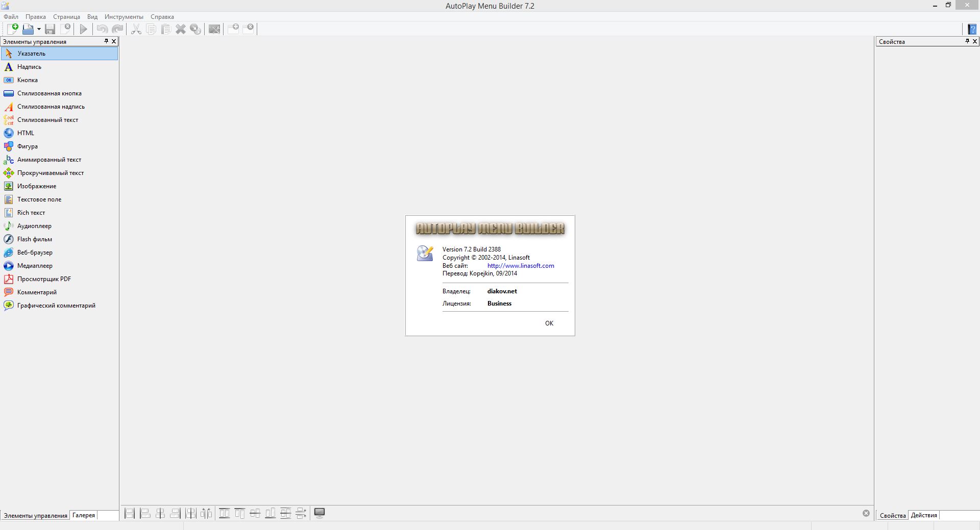The width and height of the screenshot is (980, 530).
Task: Open the Справка menu
Action: click(x=162, y=17)
